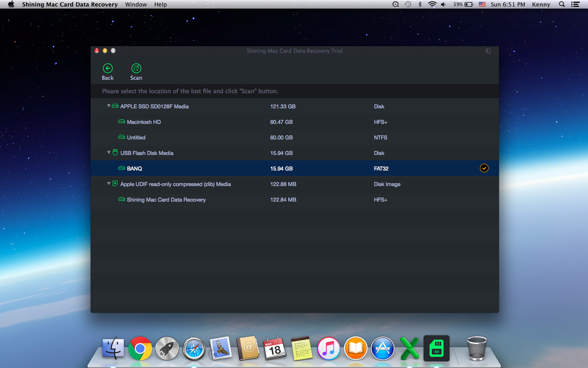Open Google Chrome from the Dock

coord(140,348)
